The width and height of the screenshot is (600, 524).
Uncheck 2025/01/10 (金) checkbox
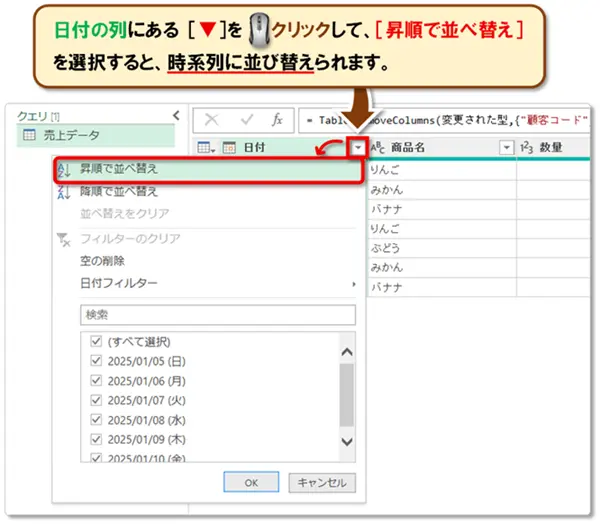coord(96,457)
